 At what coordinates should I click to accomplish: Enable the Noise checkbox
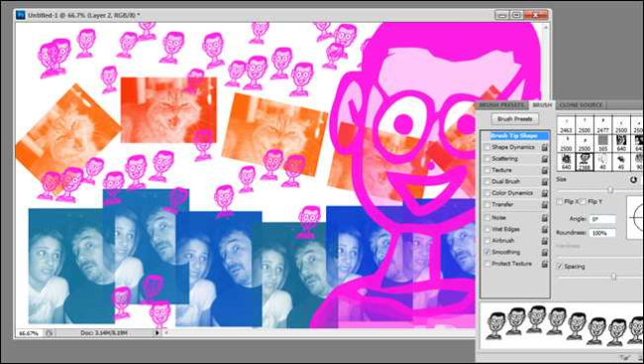click(x=487, y=218)
